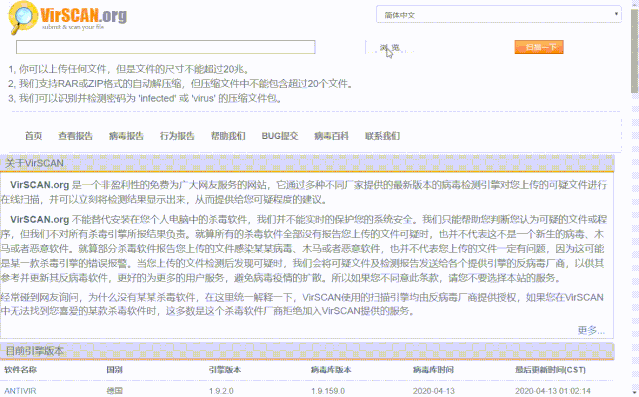Viewport: 639px width, 397px height.
Task: Click the 引擎版本 column header
Action: click(x=225, y=370)
